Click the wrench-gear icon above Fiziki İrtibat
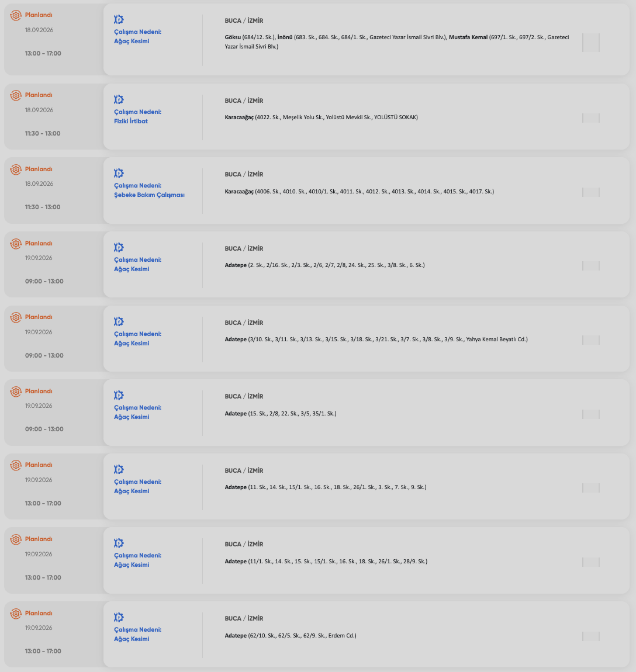The height and width of the screenshot is (672, 636). click(x=119, y=99)
